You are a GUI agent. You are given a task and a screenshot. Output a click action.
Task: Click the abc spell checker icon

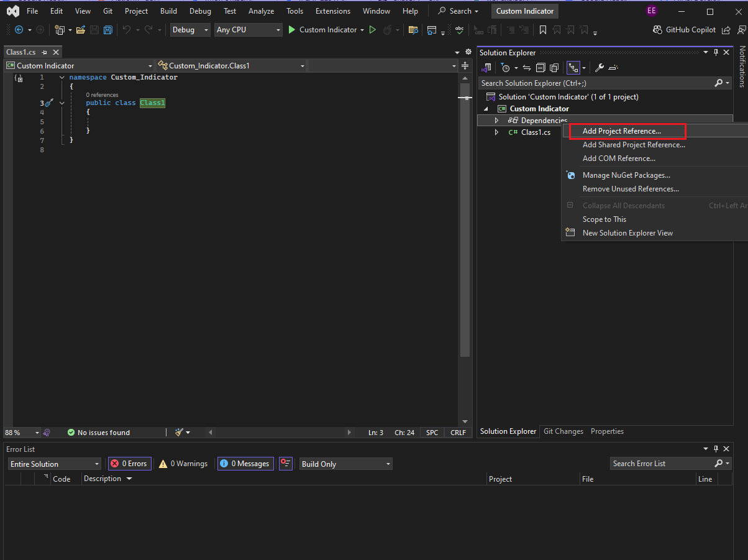(x=459, y=30)
